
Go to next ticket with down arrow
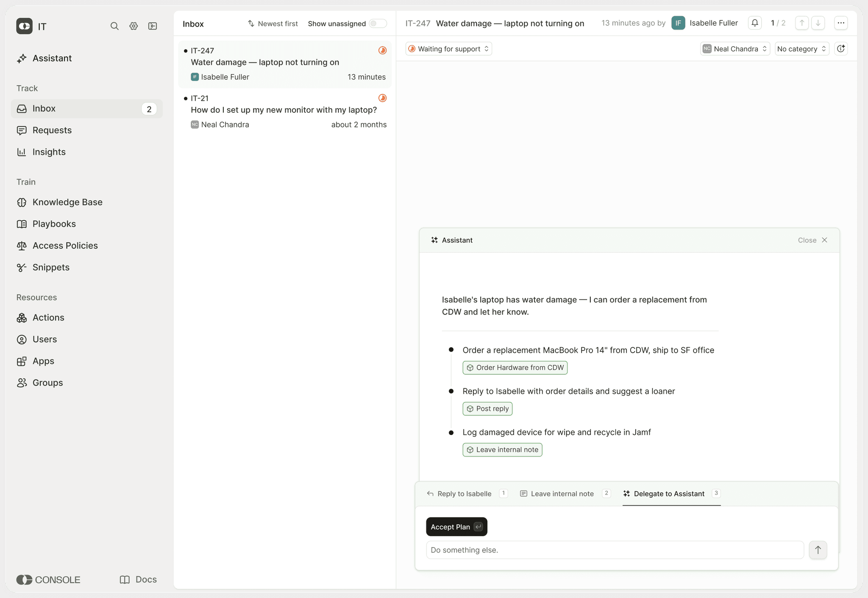click(x=818, y=23)
